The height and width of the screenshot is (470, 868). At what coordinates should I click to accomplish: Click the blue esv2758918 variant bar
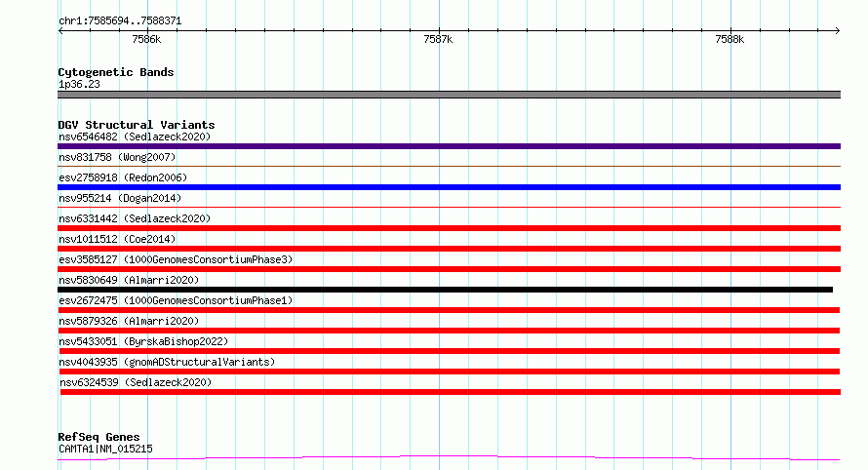[x=449, y=187]
